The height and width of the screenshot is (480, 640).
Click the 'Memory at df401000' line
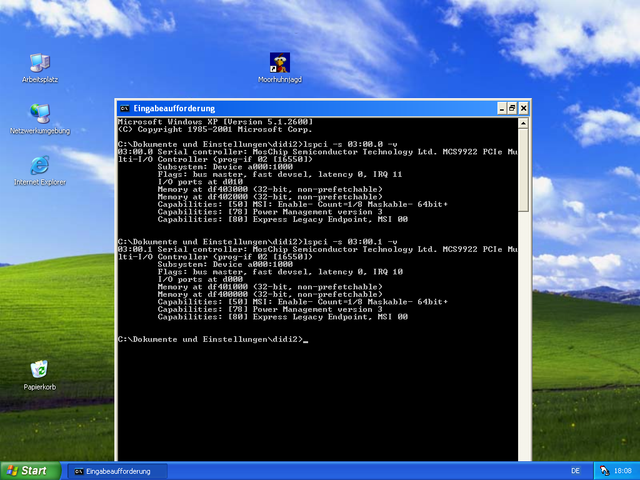tap(270, 287)
